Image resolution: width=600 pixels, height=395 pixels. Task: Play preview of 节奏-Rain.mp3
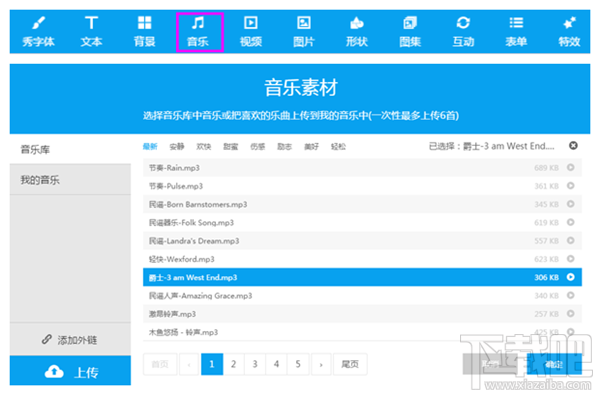pos(571,167)
